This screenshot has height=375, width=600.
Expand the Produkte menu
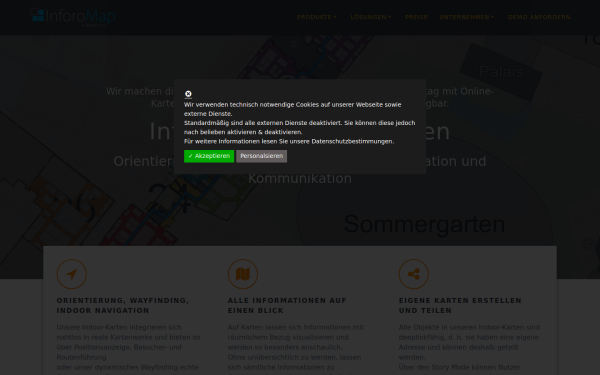coord(316,17)
